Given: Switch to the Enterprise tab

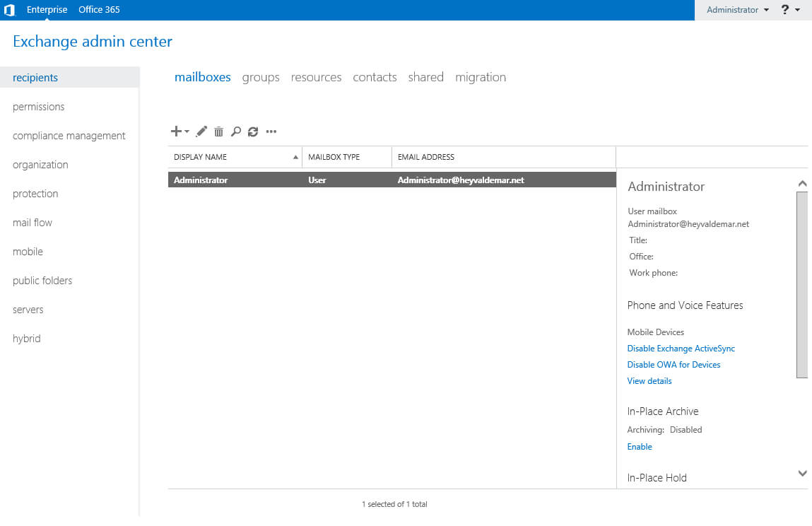Looking at the screenshot, I should point(47,9).
